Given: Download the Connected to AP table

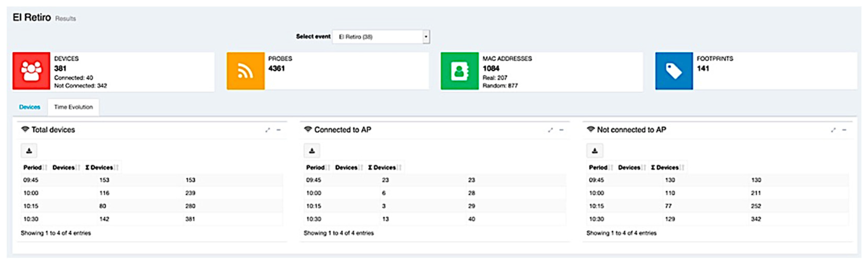Looking at the screenshot, I should click(x=312, y=151).
